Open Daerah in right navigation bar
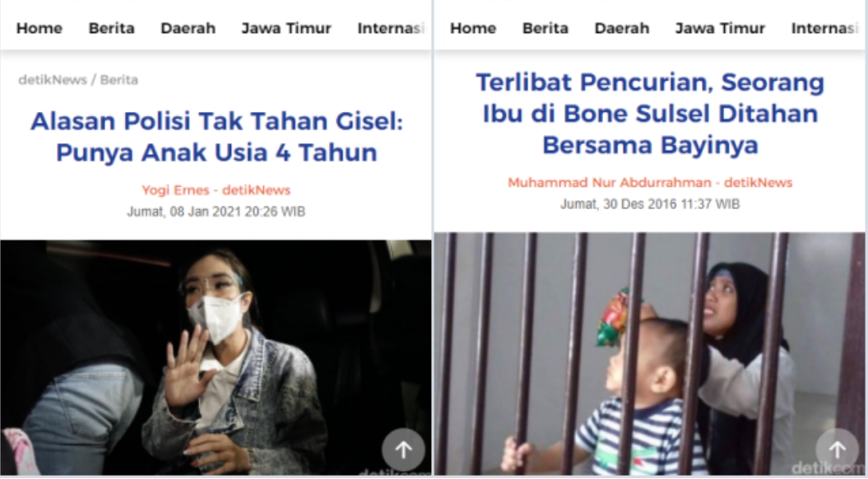 click(622, 28)
